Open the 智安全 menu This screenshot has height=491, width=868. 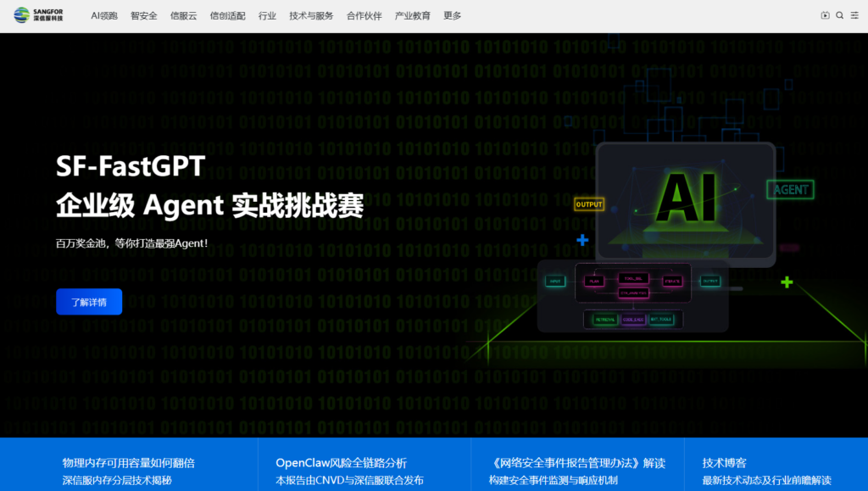144,15
